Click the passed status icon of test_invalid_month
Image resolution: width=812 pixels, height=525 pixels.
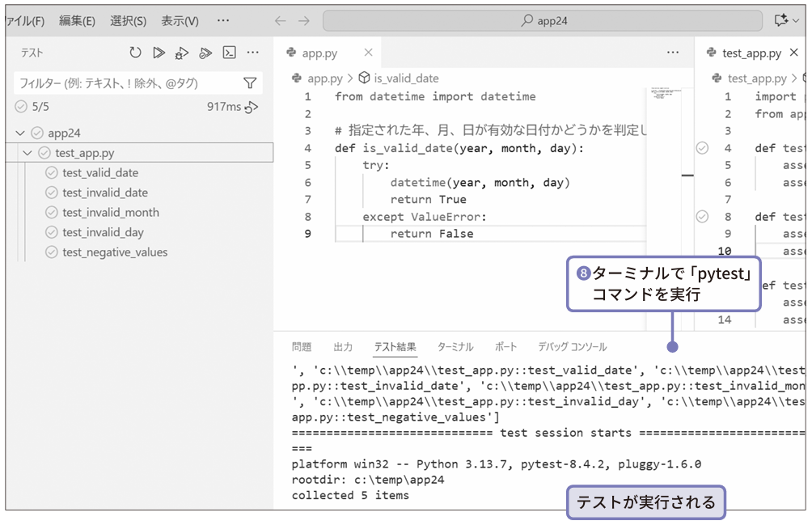(51, 212)
